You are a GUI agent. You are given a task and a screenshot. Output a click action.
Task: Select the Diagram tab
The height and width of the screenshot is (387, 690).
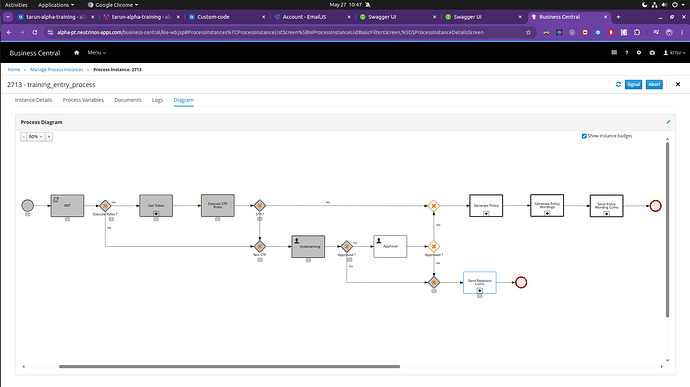(x=184, y=100)
